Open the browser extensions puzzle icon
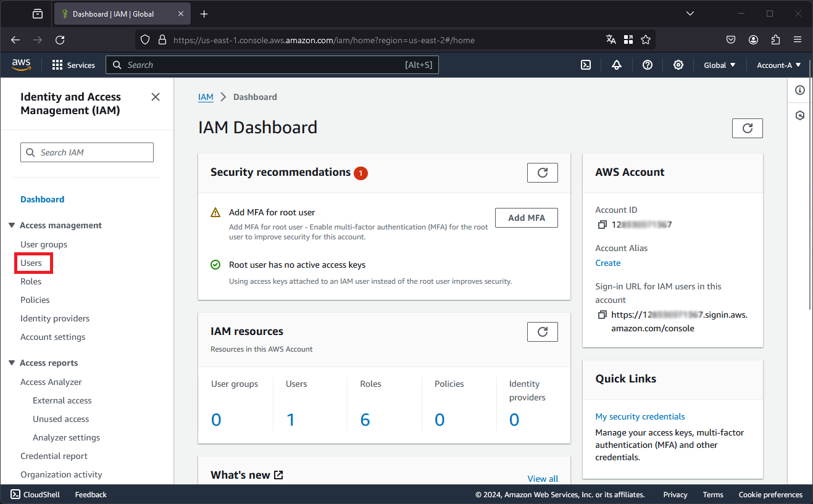The width and height of the screenshot is (813, 504). 776,39
